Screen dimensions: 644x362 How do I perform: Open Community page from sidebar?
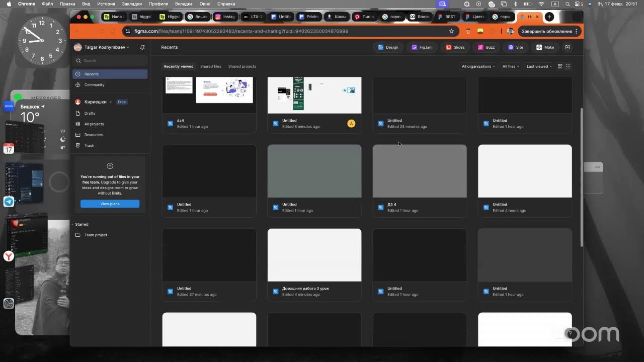coord(110,84)
